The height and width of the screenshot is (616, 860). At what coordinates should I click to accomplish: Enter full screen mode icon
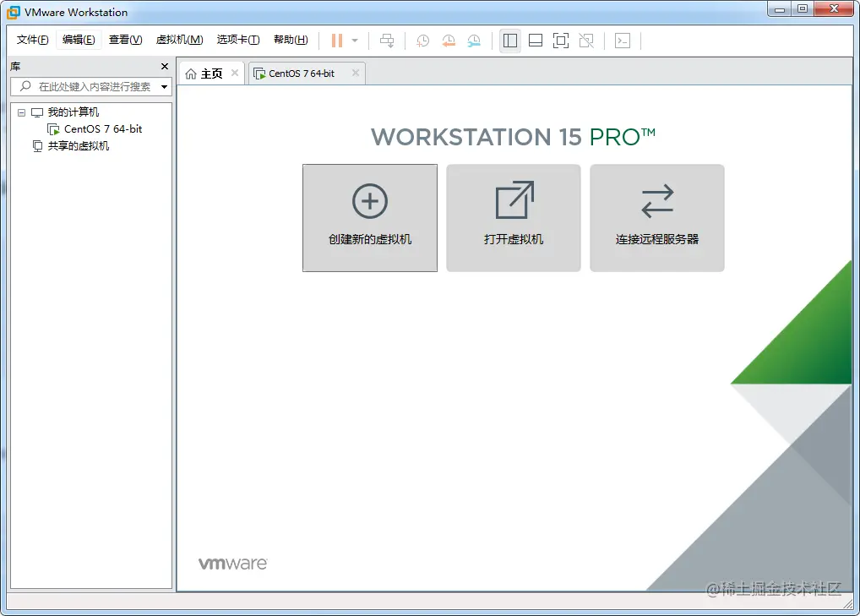click(x=561, y=41)
